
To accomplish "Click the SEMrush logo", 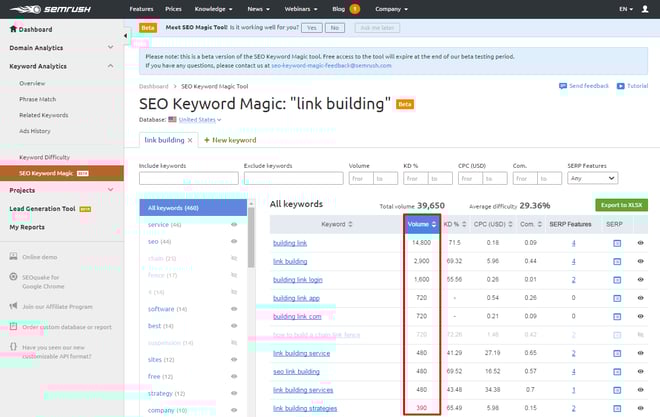I will 50,9.
